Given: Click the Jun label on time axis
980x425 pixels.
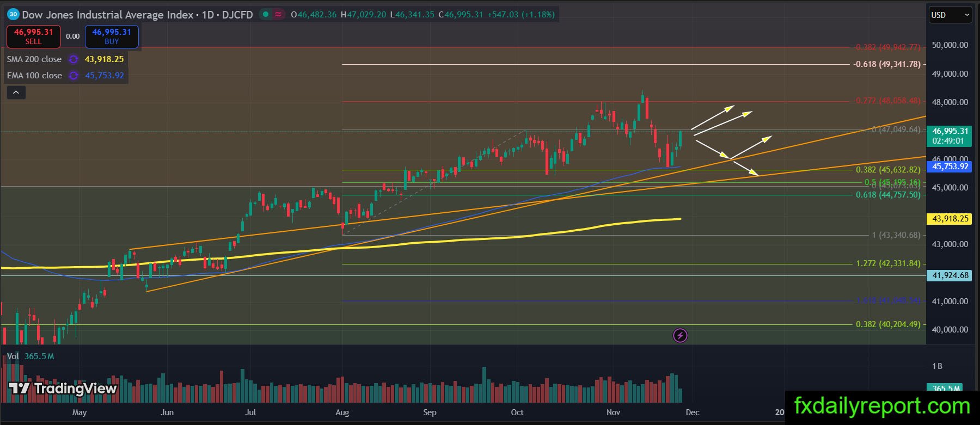Looking at the screenshot, I should tap(167, 412).
